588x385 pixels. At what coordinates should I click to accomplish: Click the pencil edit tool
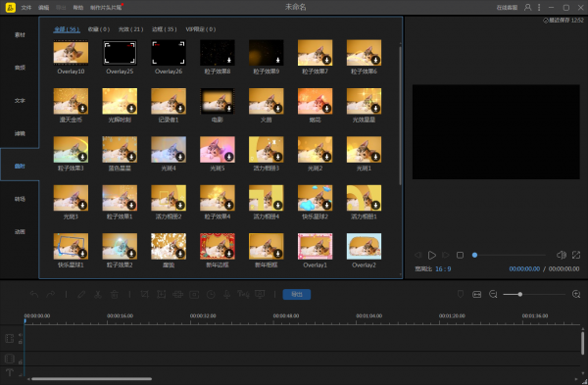pos(81,294)
